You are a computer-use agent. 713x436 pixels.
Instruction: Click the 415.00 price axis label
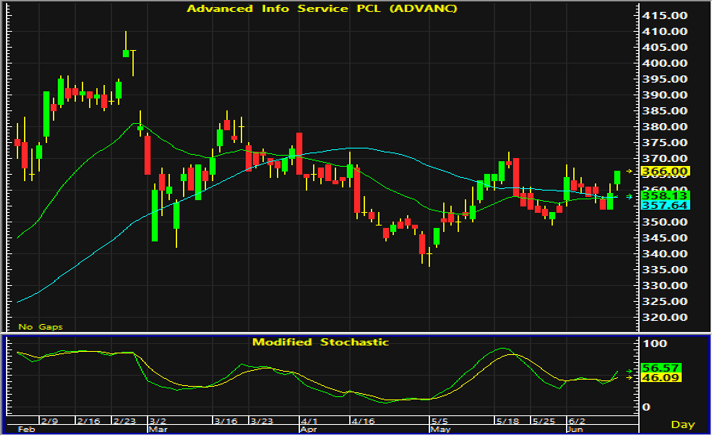coord(664,15)
